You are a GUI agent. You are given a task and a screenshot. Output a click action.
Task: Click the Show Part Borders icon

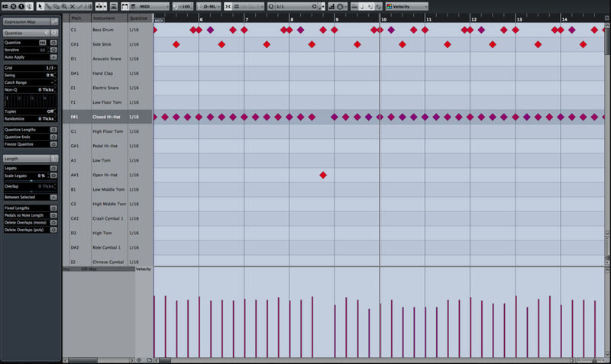click(x=124, y=6)
